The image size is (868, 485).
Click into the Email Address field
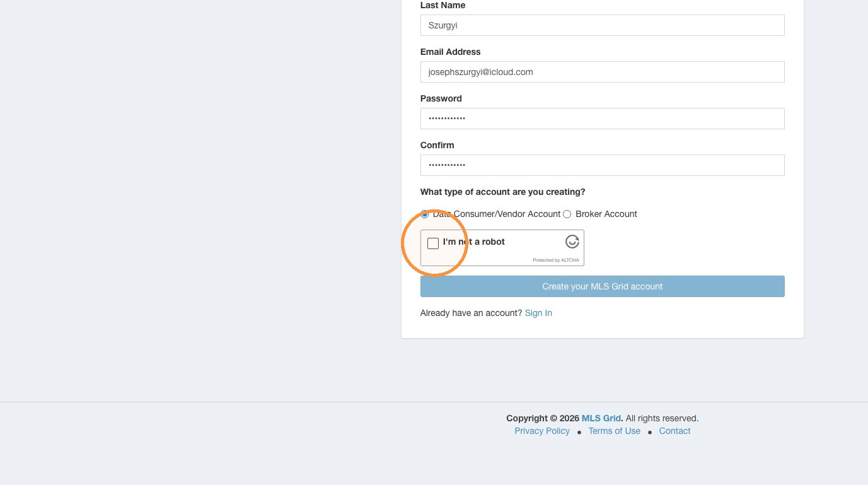603,72
